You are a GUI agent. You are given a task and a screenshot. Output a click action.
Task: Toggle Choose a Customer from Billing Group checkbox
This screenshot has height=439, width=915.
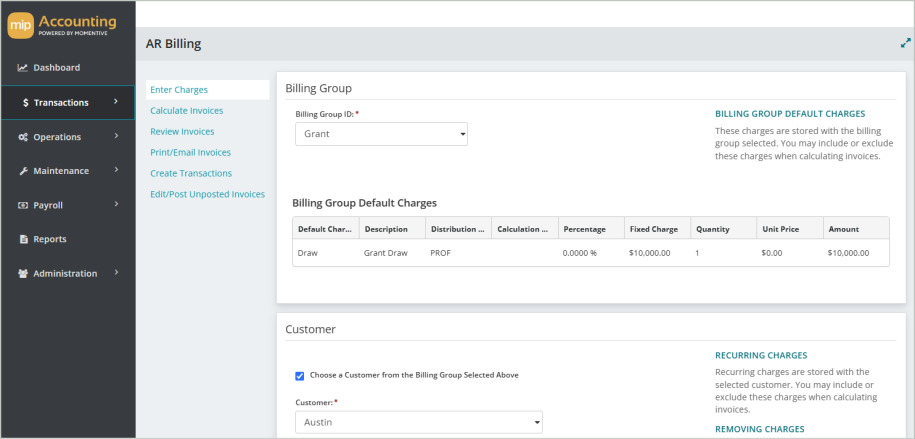(x=299, y=376)
